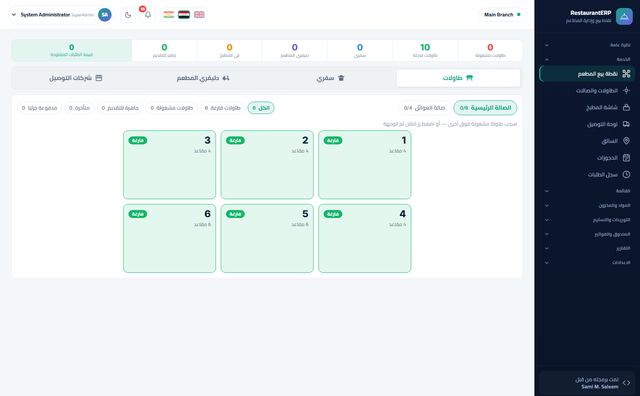Switch language using the UK flag
640x396 pixels.
(x=199, y=15)
